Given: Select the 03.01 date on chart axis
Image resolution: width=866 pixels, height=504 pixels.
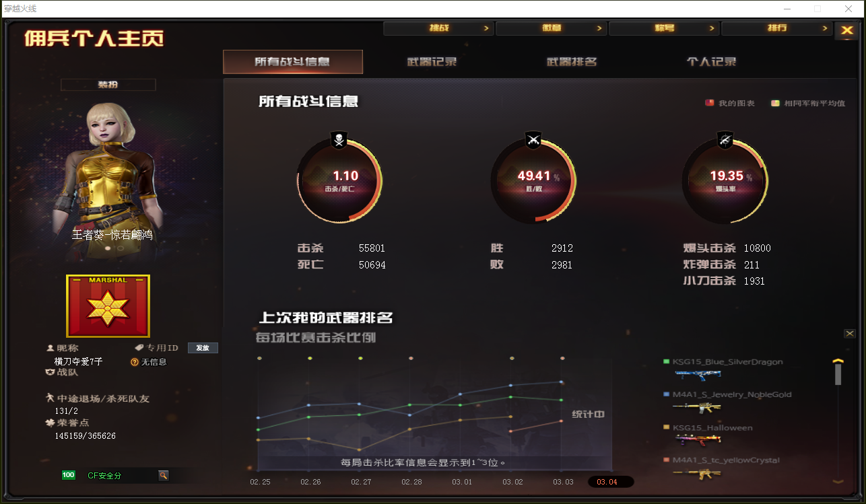Looking at the screenshot, I should (462, 482).
